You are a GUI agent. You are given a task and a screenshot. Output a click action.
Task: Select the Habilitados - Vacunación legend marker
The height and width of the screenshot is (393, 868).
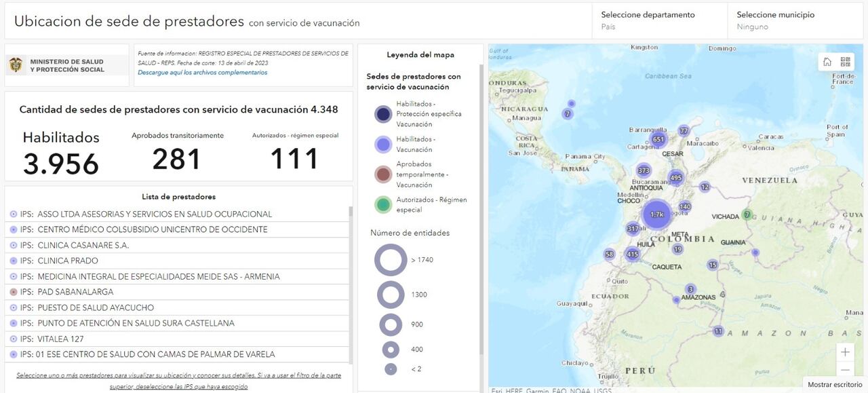(x=382, y=143)
